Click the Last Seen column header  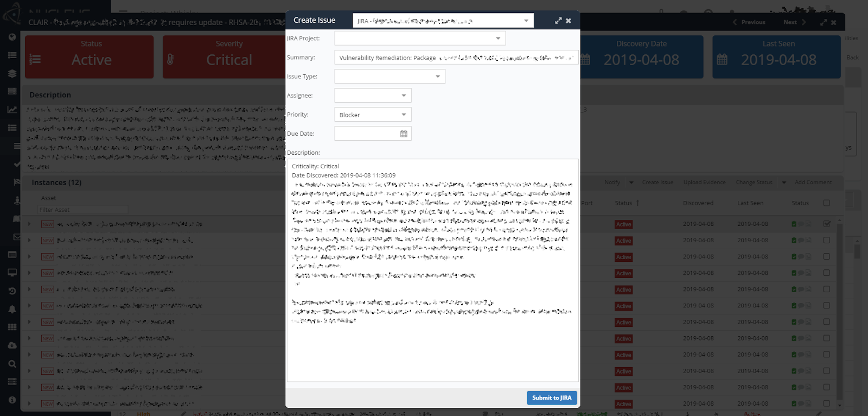[750, 203]
